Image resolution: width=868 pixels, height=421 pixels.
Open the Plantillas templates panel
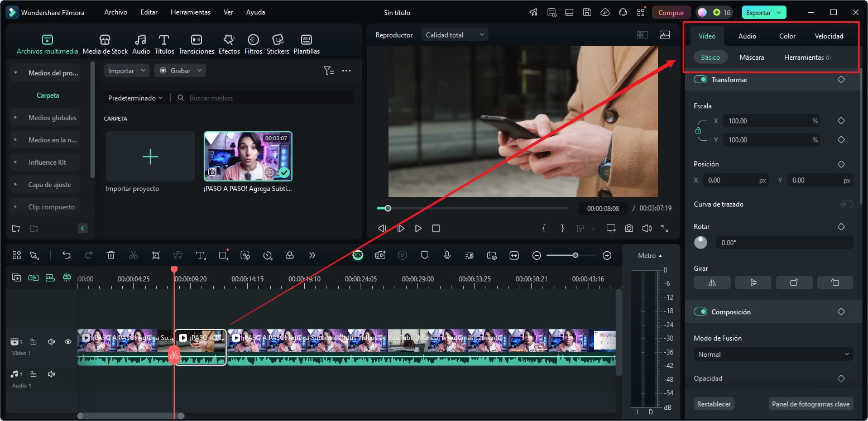[306, 45]
